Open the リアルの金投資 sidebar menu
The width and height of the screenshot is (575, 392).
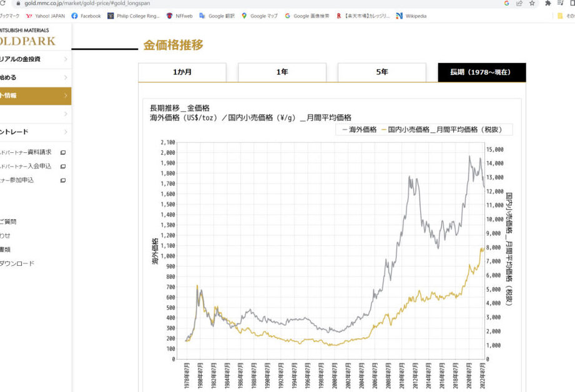click(35, 59)
